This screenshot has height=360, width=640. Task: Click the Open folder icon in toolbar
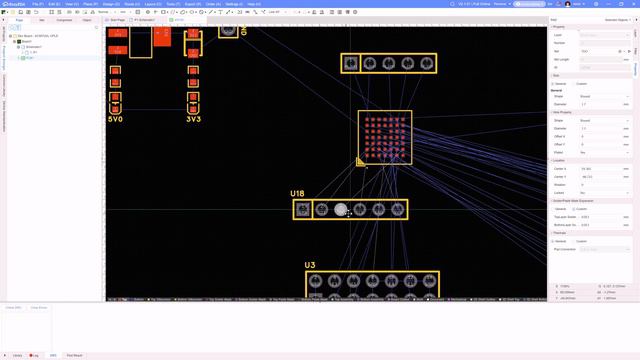(13, 12)
